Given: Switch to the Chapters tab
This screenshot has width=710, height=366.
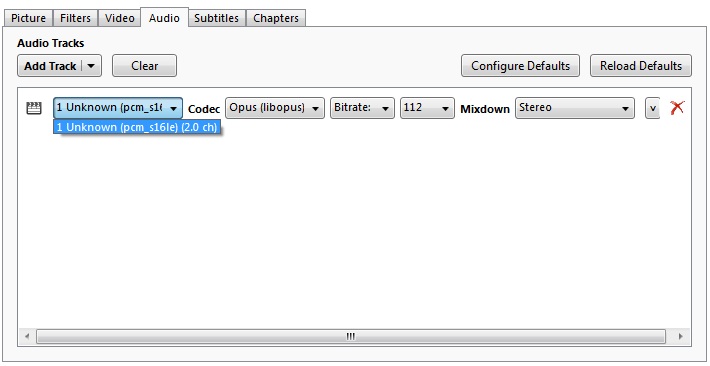Looking at the screenshot, I should click(276, 18).
